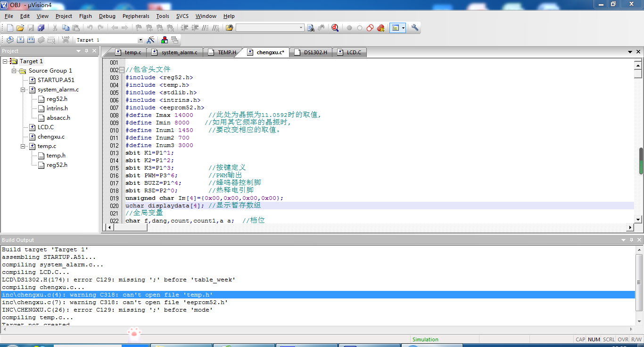Screen dimensions: 644x347
Task: Click the Navigate Backwards arrow
Action: pyautogui.click(x=114, y=28)
